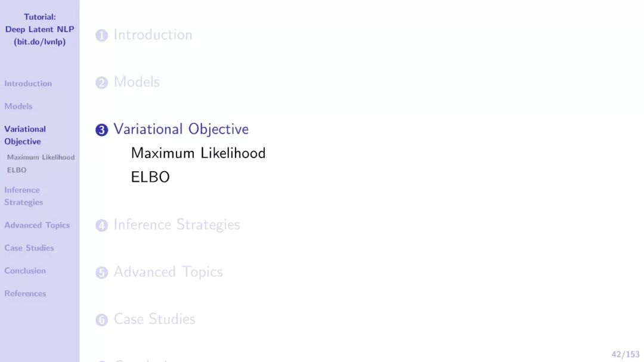This screenshot has height=362, width=644.
Task: Open References in the sidebar
Action: point(25,293)
